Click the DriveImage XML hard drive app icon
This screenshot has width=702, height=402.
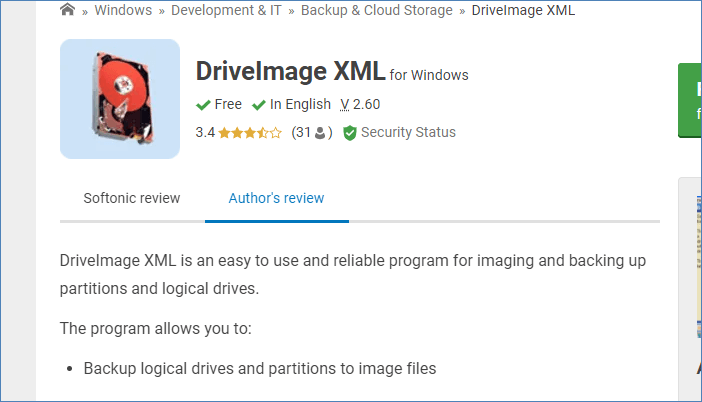tap(120, 99)
